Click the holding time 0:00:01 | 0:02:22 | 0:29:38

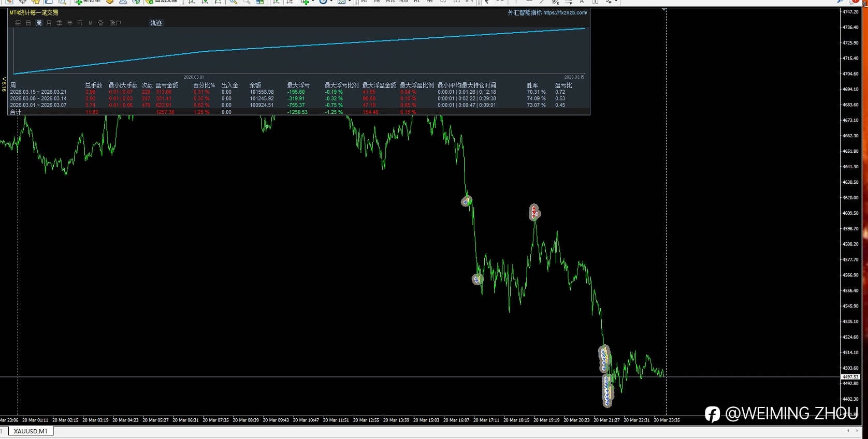tap(467, 98)
